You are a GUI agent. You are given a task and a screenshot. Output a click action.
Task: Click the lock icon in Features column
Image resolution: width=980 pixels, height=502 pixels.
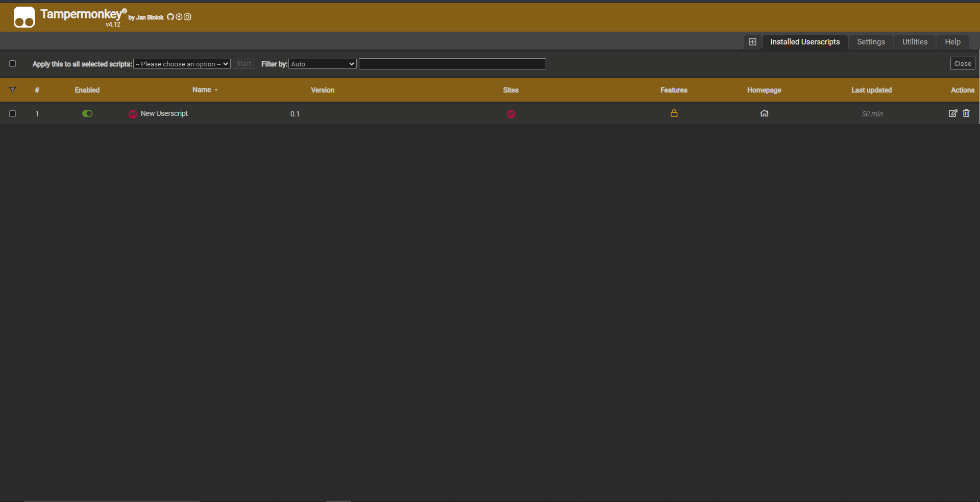674,113
